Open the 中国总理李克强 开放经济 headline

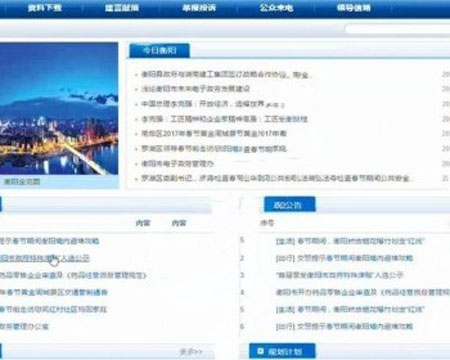(x=212, y=104)
